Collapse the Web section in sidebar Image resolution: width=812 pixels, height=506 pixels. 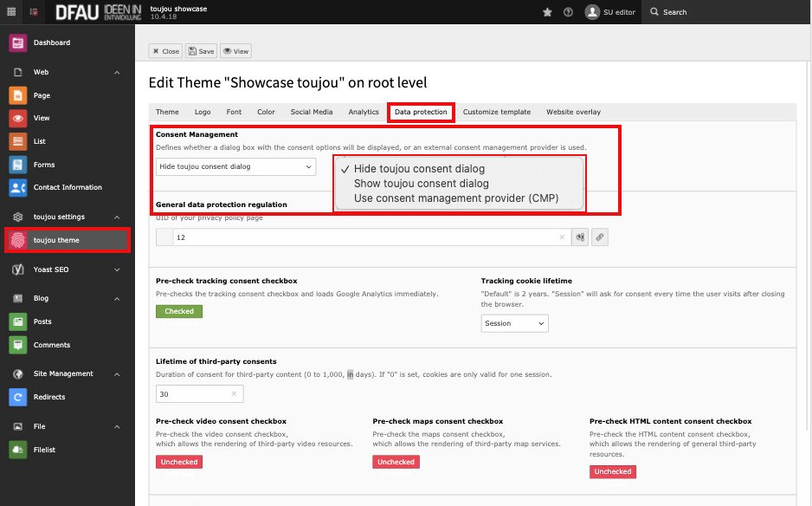[117, 72]
